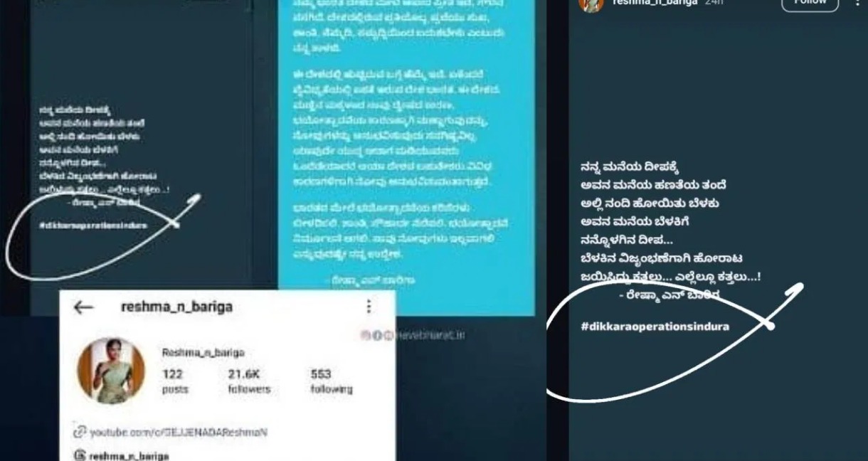Tap the small story avatar beside reshma_n_bariga 24h
The width and height of the screenshot is (868, 461).
[x=591, y=4]
